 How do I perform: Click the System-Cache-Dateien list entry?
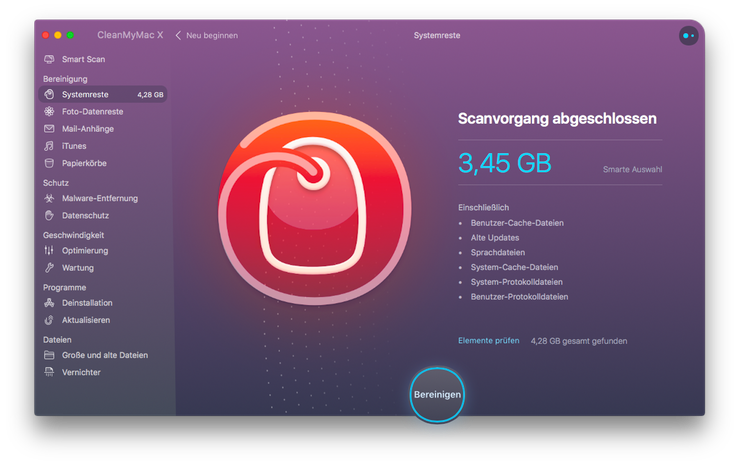pyautogui.click(x=514, y=267)
